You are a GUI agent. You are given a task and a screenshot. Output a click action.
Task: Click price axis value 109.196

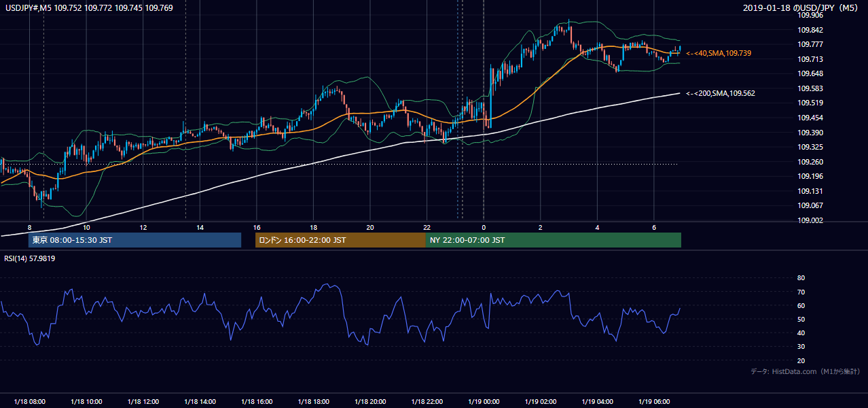(x=810, y=177)
